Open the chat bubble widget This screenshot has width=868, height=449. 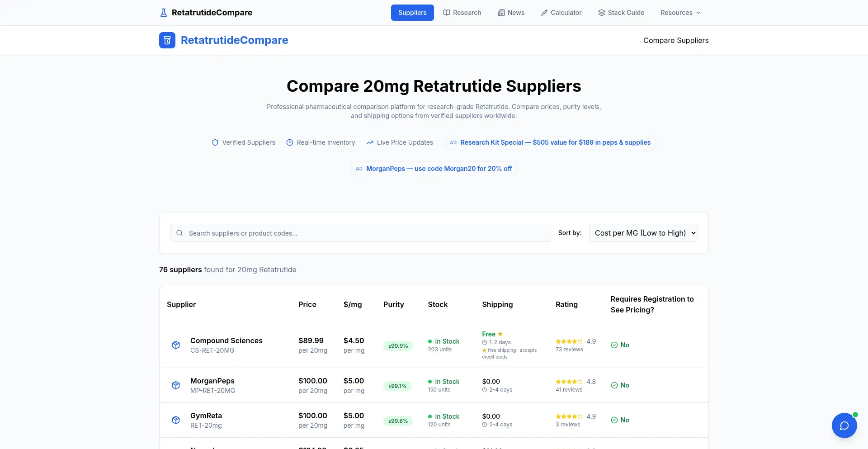tap(844, 425)
